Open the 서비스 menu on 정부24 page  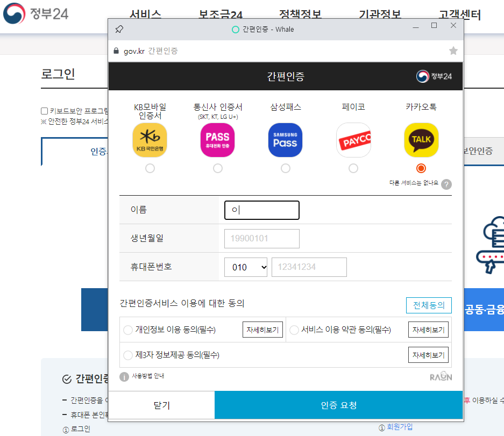point(145,15)
